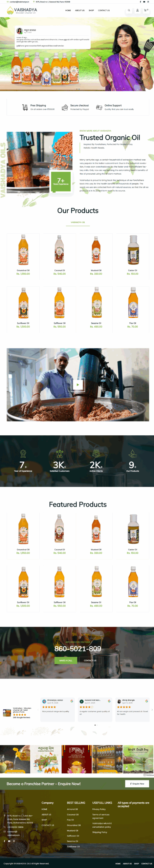Open SHOP in top menu
The width and height of the screenshot is (154, 868).
tap(91, 11)
